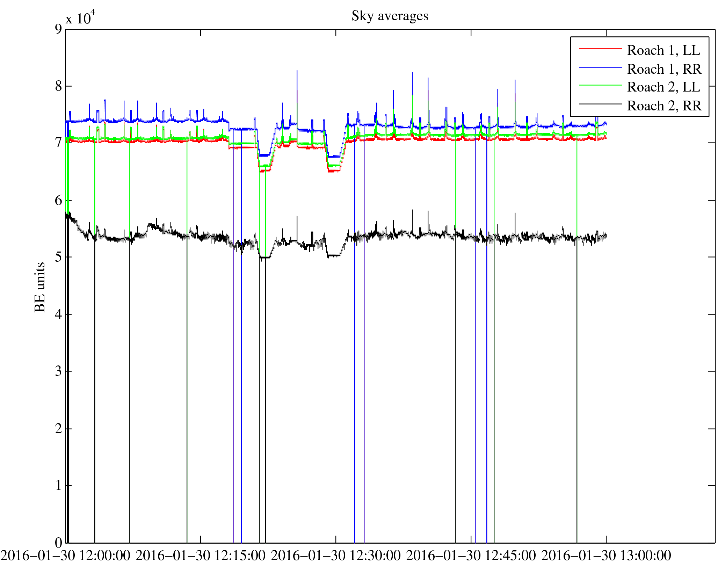Image resolution: width=725 pixels, height=588 pixels.
Task: Click the 'BE units' y-axis label
Action: pyautogui.click(x=40, y=287)
